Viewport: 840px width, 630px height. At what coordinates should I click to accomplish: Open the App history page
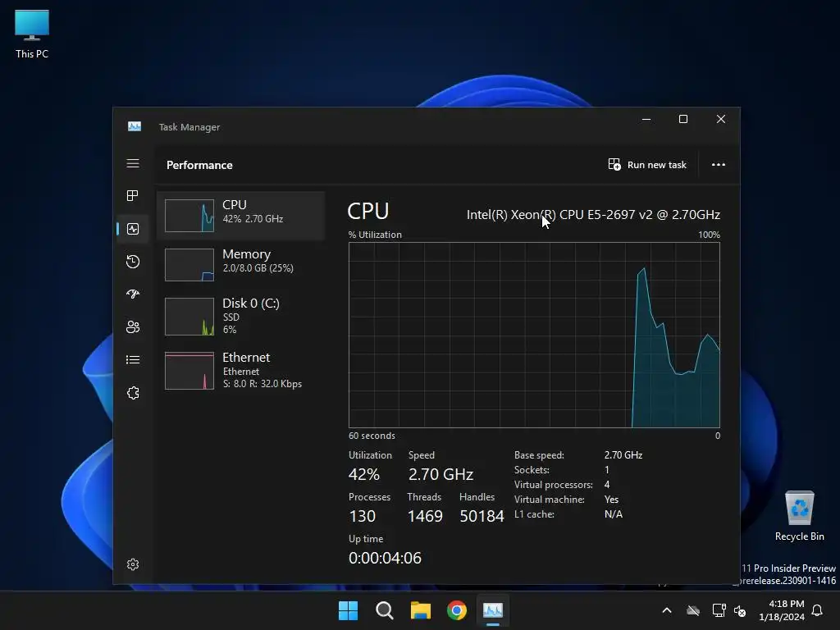pyautogui.click(x=133, y=262)
